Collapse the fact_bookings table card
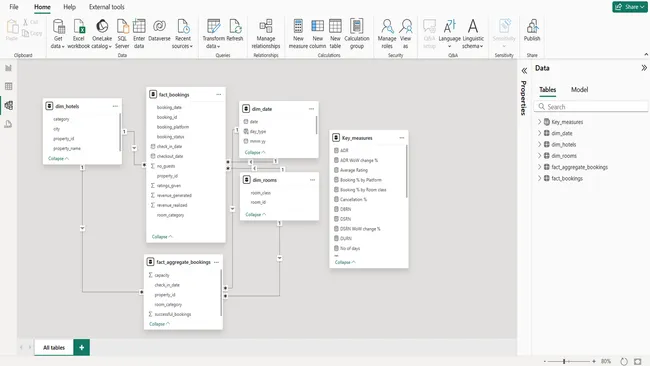This screenshot has width=650, height=366. [162, 236]
